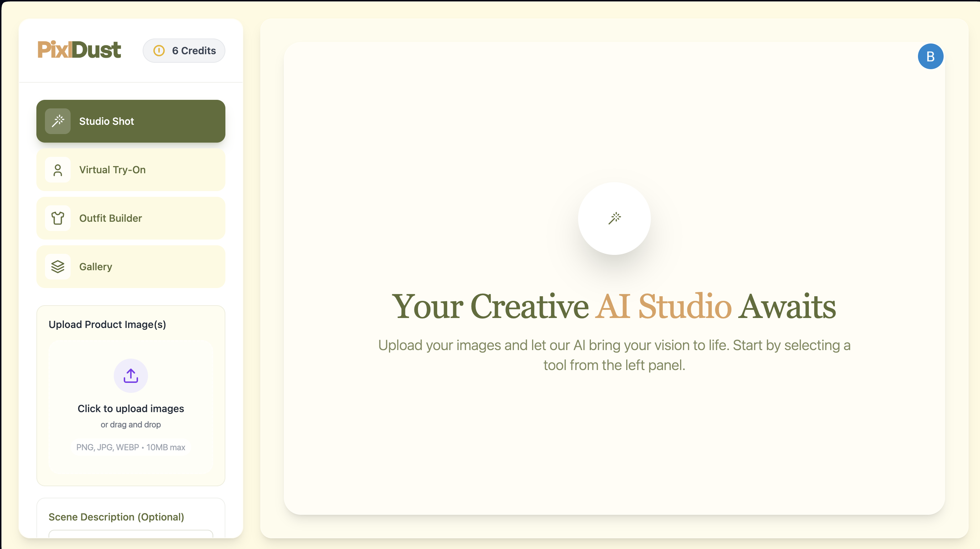Open the Outfit Builder panel
The image size is (980, 549).
131,218
